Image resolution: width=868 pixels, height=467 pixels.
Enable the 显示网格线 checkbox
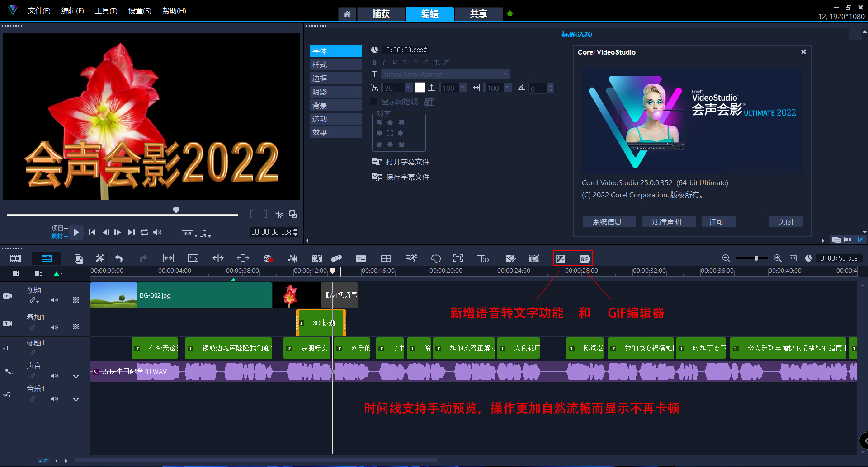coord(374,101)
